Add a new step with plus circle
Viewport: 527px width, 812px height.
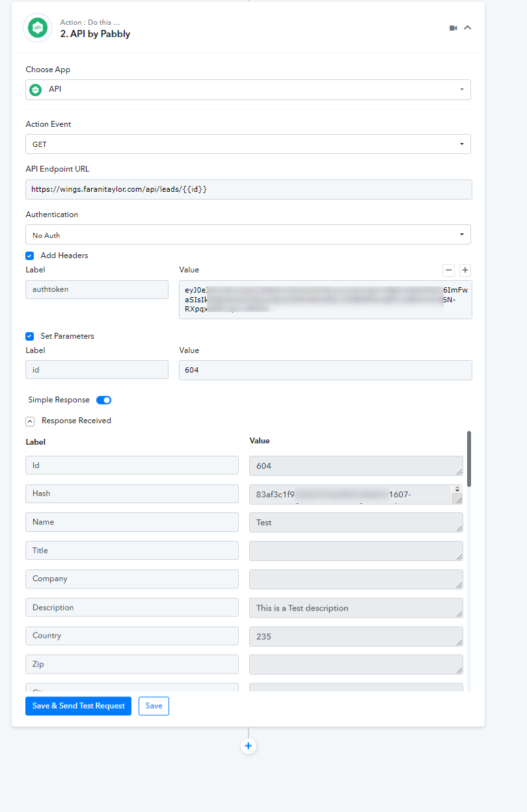click(x=248, y=746)
